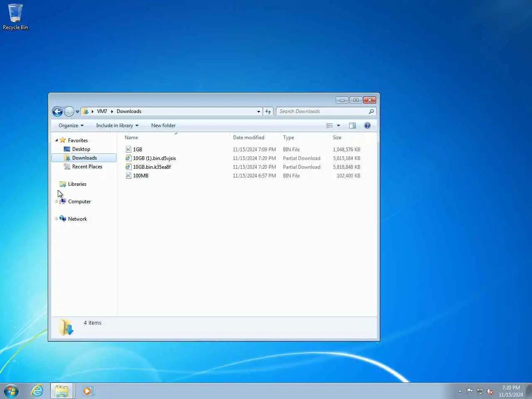This screenshot has height=399, width=532.
Task: Expand the Network node in the navigation pane
Action: [x=57, y=219]
